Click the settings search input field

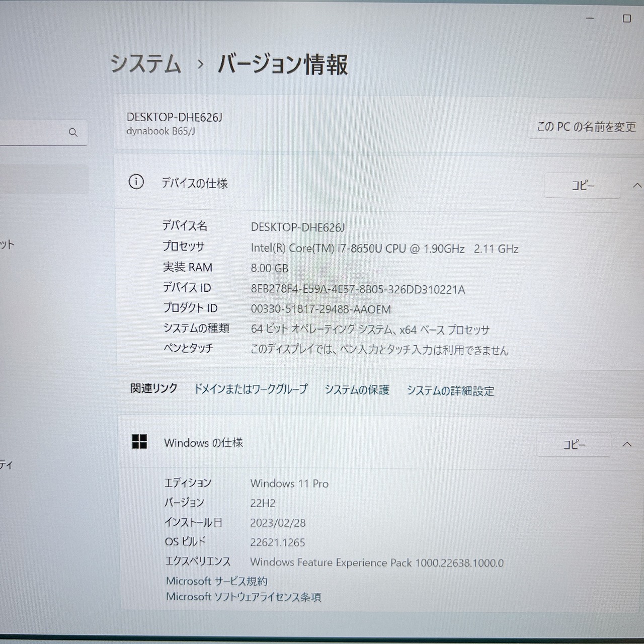(x=44, y=132)
